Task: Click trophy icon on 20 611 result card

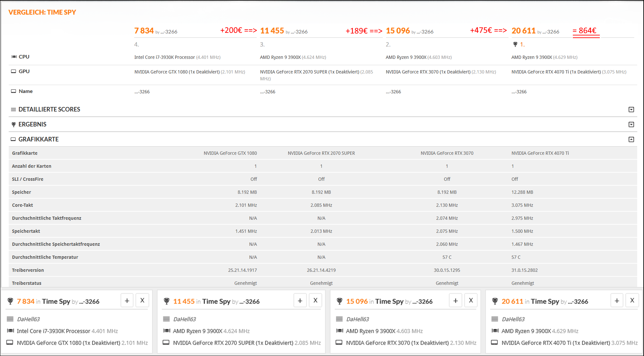Action: click(495, 301)
